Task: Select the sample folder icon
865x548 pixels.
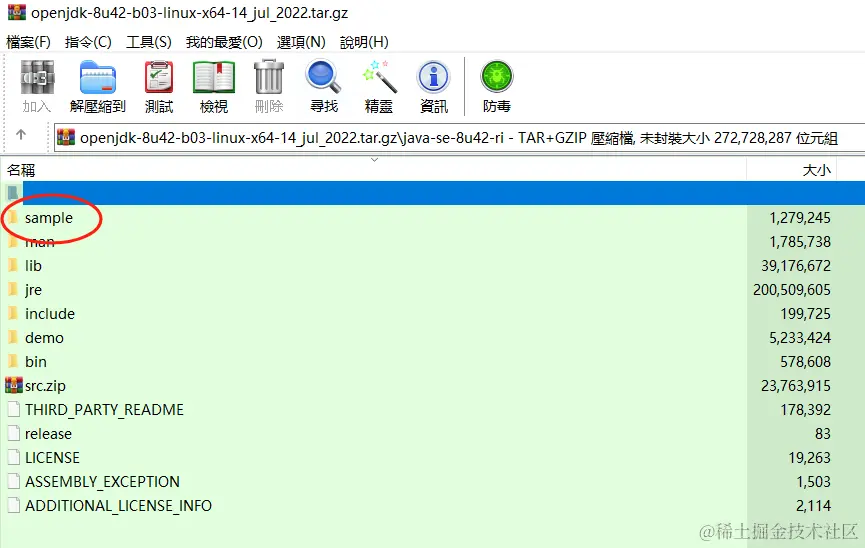Action: tap(13, 217)
